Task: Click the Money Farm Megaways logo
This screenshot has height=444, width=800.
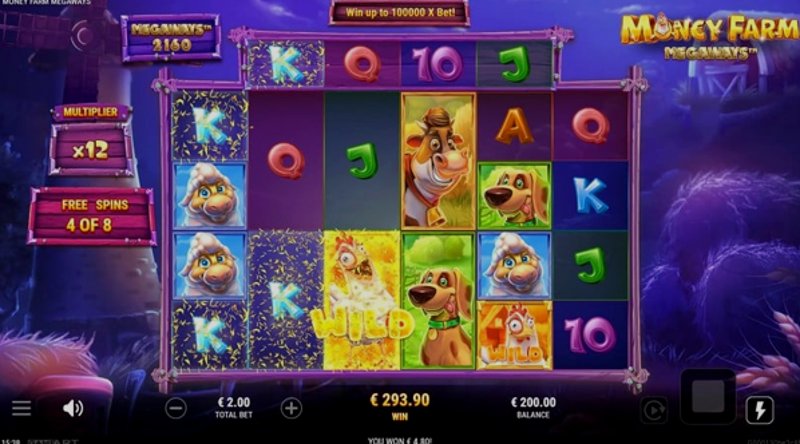Action: (x=709, y=36)
